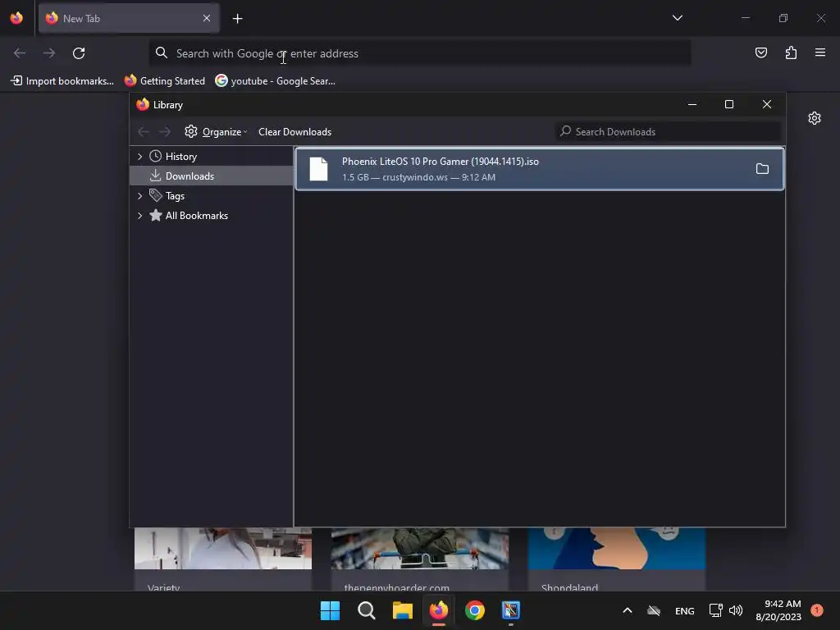Open File Explorer from taskbar

click(402, 610)
